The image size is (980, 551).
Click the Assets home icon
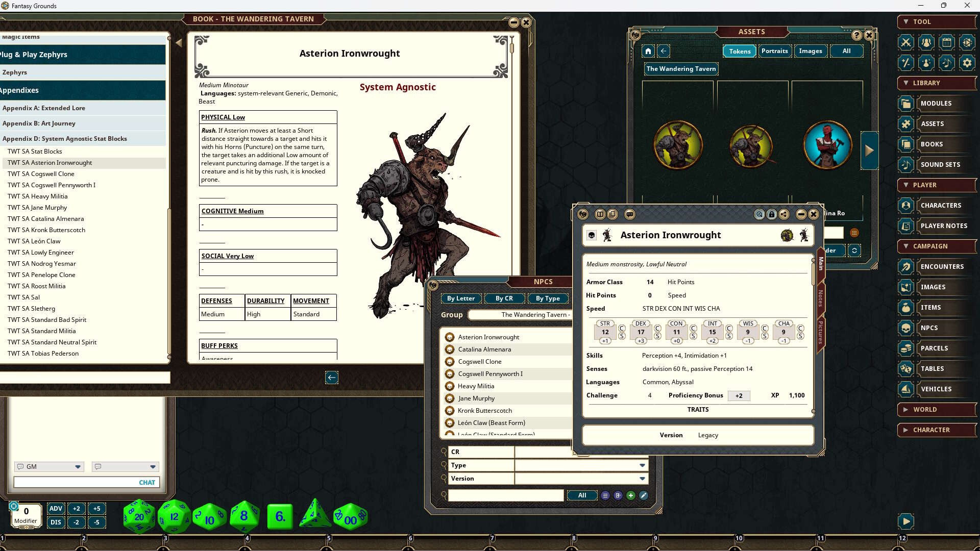coord(648,51)
